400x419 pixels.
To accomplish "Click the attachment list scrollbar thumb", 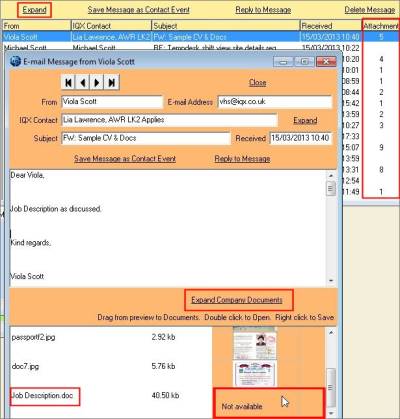I will (x=331, y=388).
